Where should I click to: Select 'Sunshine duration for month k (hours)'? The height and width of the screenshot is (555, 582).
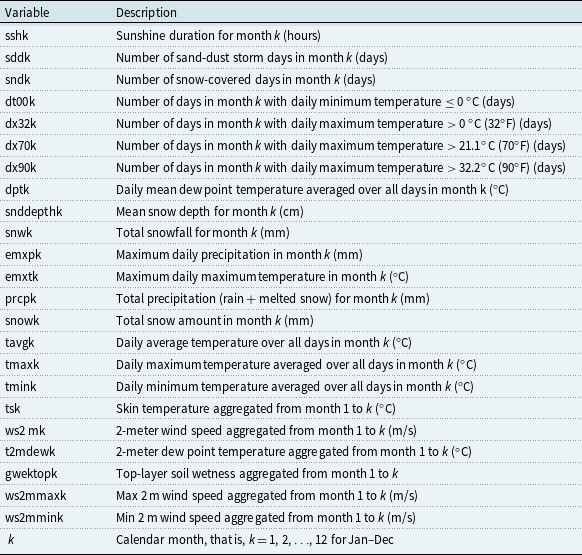tap(218, 36)
